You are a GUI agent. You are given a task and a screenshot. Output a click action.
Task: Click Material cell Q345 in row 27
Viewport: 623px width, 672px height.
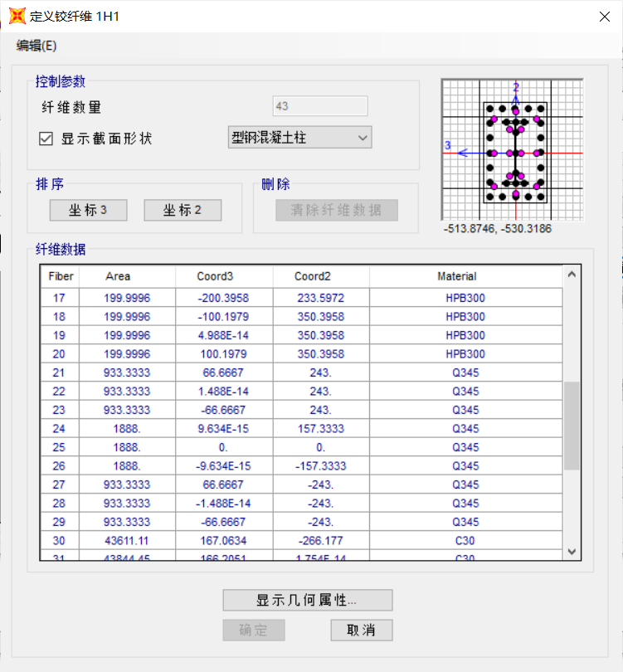pyautogui.click(x=466, y=485)
